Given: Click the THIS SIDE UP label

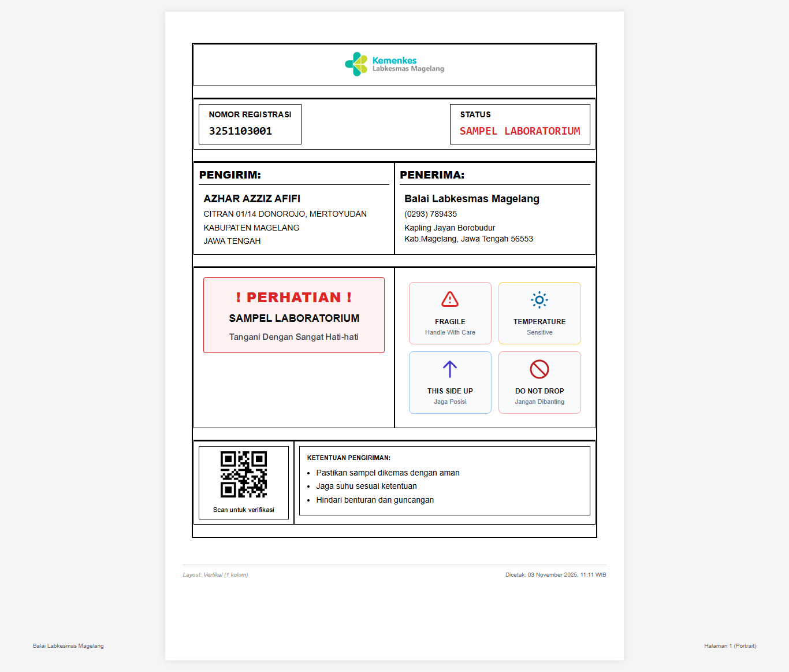Looking at the screenshot, I should pos(450,391).
